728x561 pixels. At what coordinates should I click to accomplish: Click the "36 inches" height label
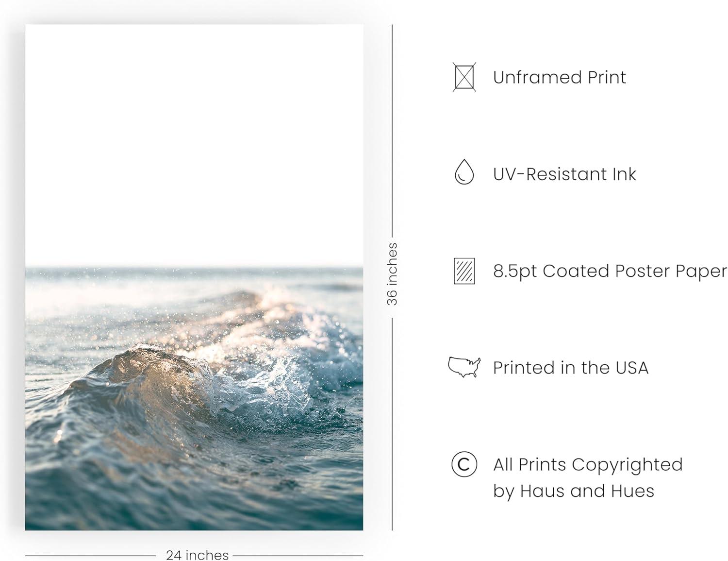392,274
